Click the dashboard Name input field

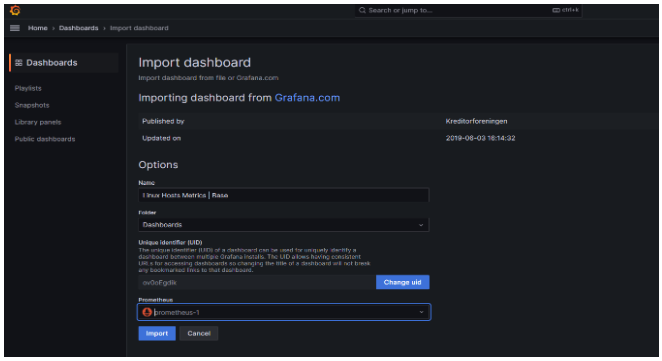[x=284, y=195]
